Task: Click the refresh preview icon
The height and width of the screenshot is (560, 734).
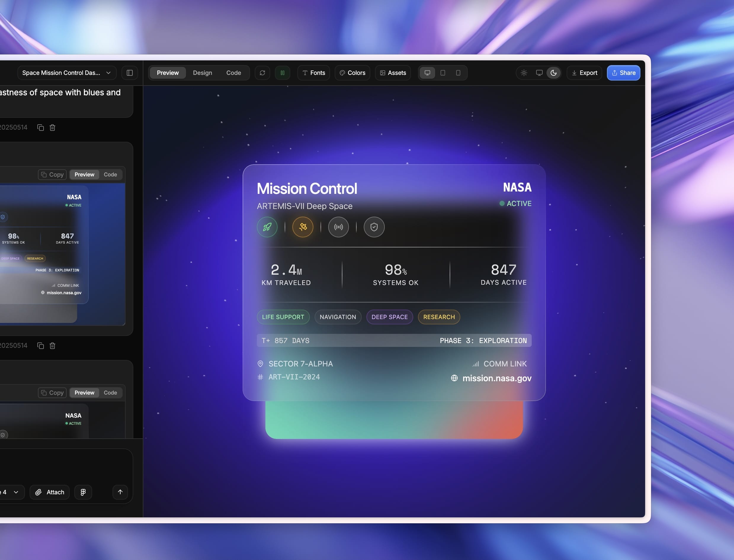Action: [262, 73]
